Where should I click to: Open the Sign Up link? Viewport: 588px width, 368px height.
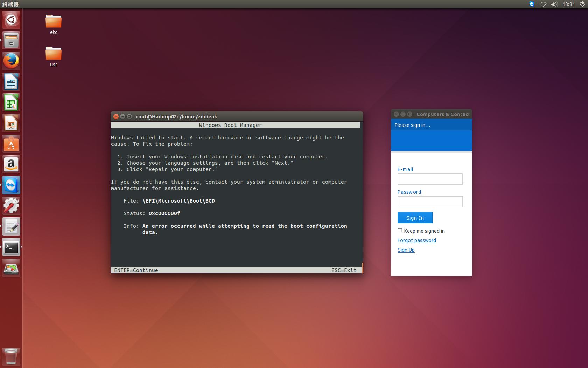[x=406, y=250]
